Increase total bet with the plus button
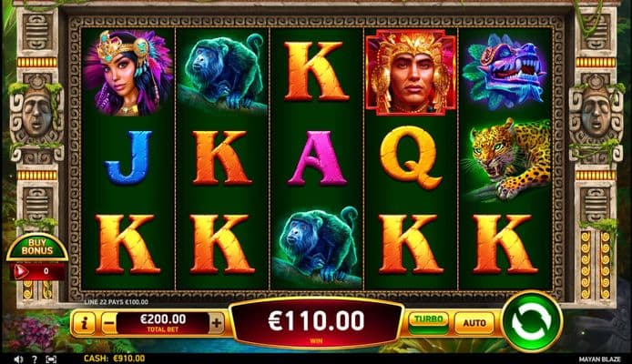632x364 pixels. (217, 323)
